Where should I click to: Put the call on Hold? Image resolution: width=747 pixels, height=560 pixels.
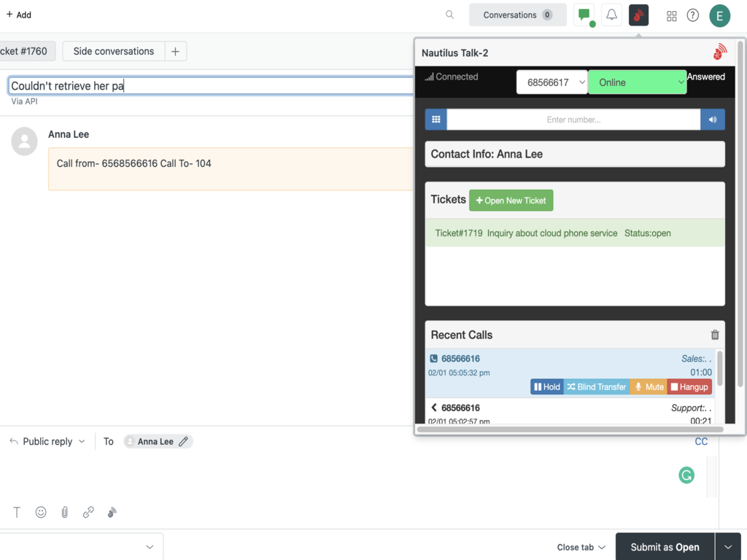click(x=547, y=387)
